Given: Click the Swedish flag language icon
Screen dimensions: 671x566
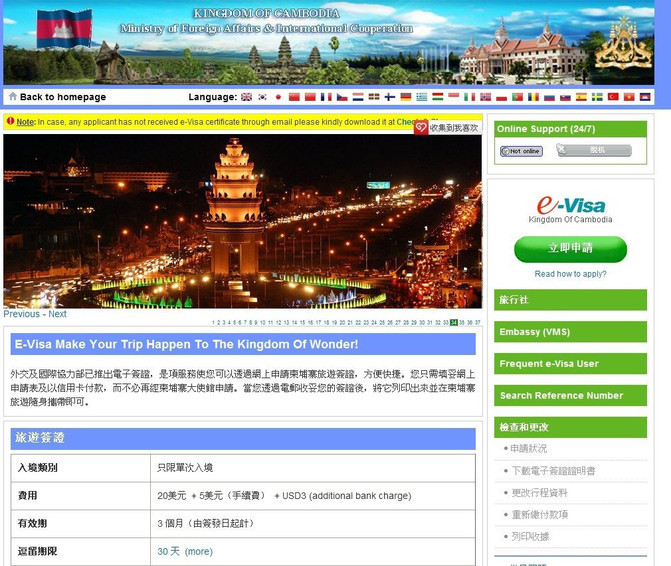Looking at the screenshot, I should 597,97.
